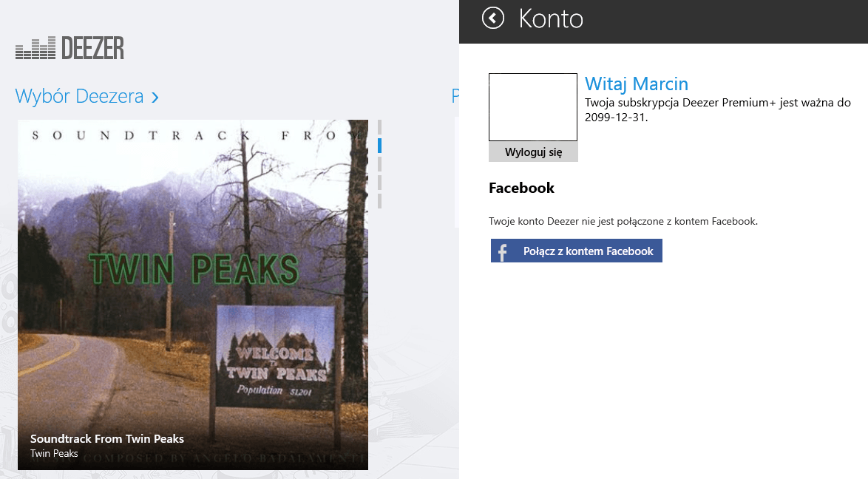This screenshot has width=868, height=479.
Task: Select the first gray slide indicator bar
Action: 380,127
